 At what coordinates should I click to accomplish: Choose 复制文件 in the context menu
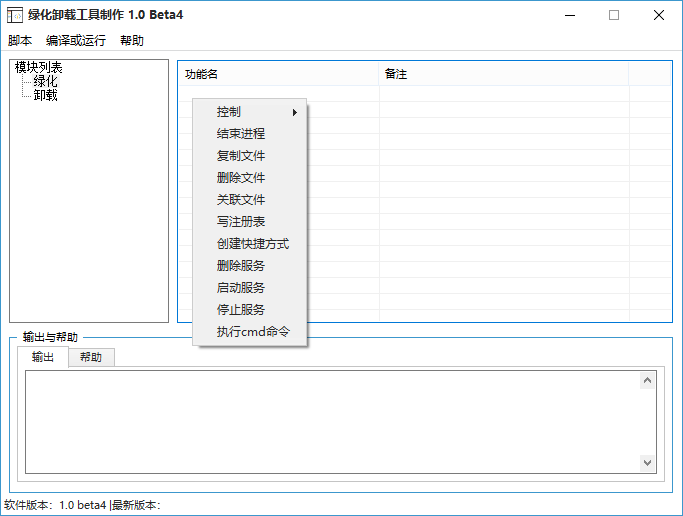pos(241,156)
